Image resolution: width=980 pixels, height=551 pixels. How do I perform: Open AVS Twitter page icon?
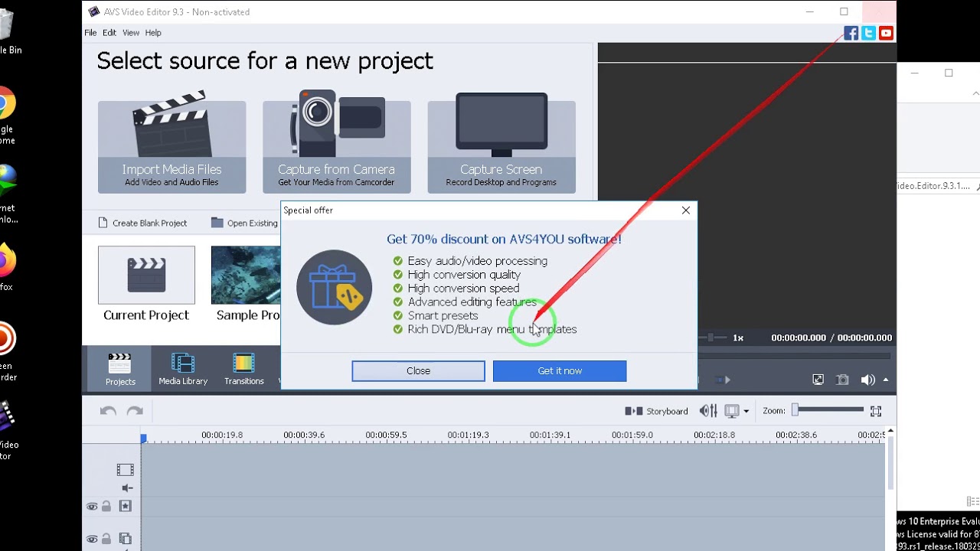click(x=868, y=33)
